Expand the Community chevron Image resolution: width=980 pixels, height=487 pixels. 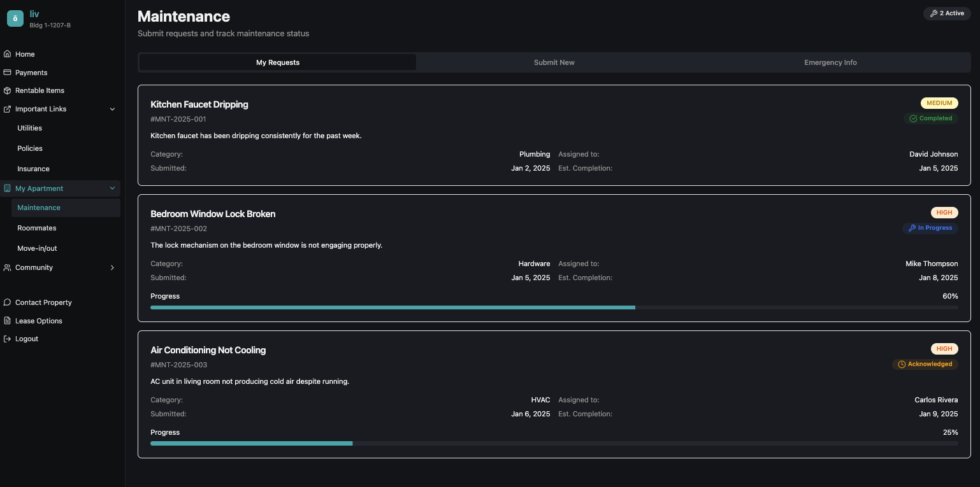click(x=113, y=267)
